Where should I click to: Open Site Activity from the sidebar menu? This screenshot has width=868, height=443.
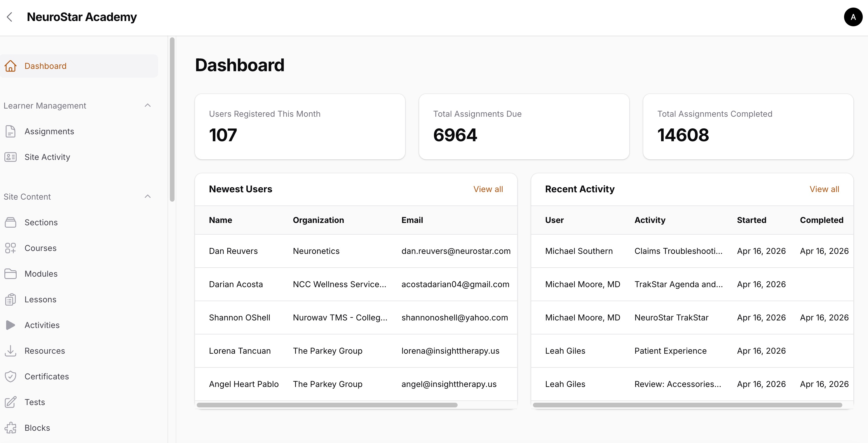pos(48,157)
